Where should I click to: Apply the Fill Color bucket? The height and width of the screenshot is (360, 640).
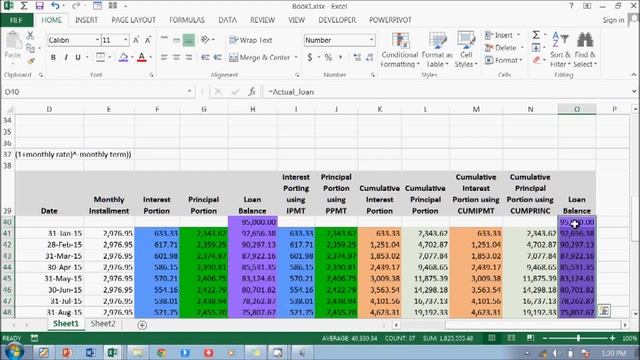(123, 57)
